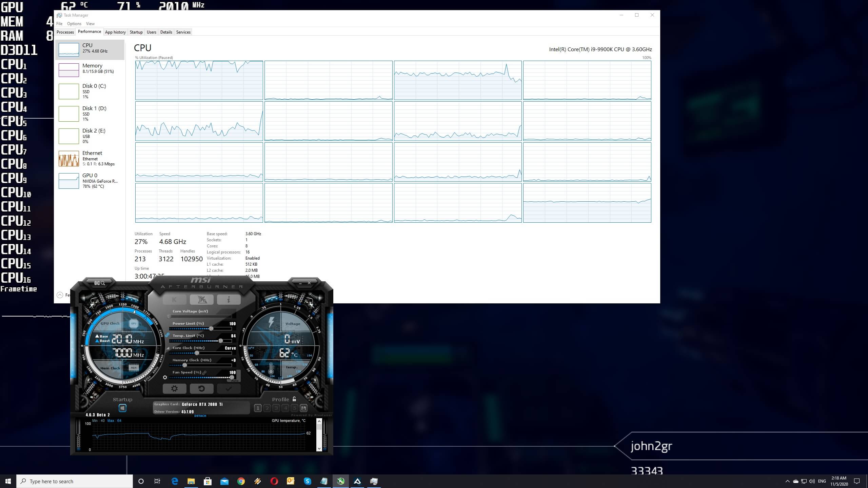Show hidden system tray icons chevron
This screenshot has width=868, height=488.
pyautogui.click(x=787, y=481)
